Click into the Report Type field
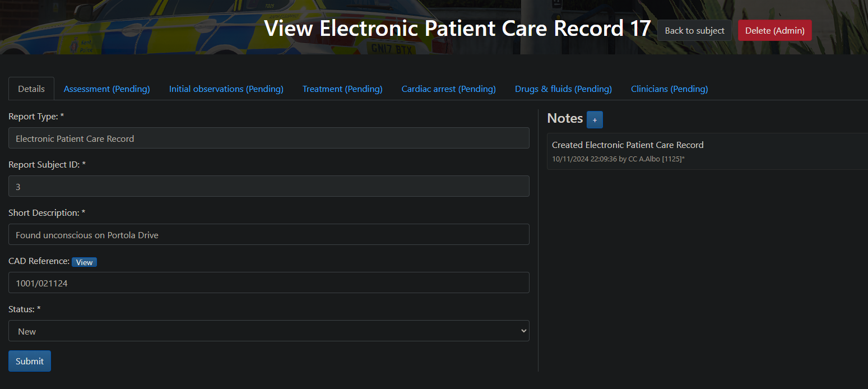 click(268, 138)
